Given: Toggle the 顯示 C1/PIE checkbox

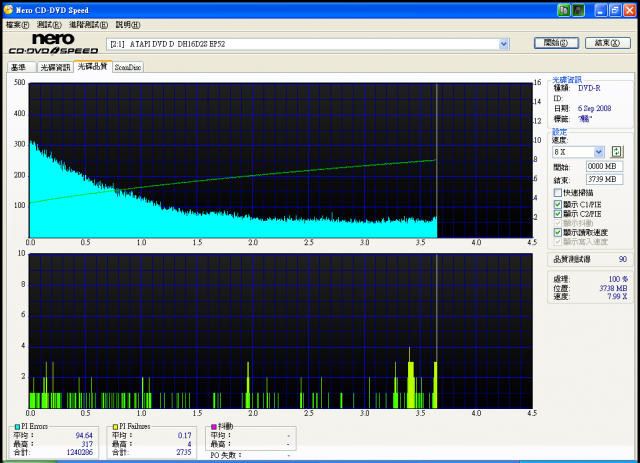Looking at the screenshot, I should (558, 204).
